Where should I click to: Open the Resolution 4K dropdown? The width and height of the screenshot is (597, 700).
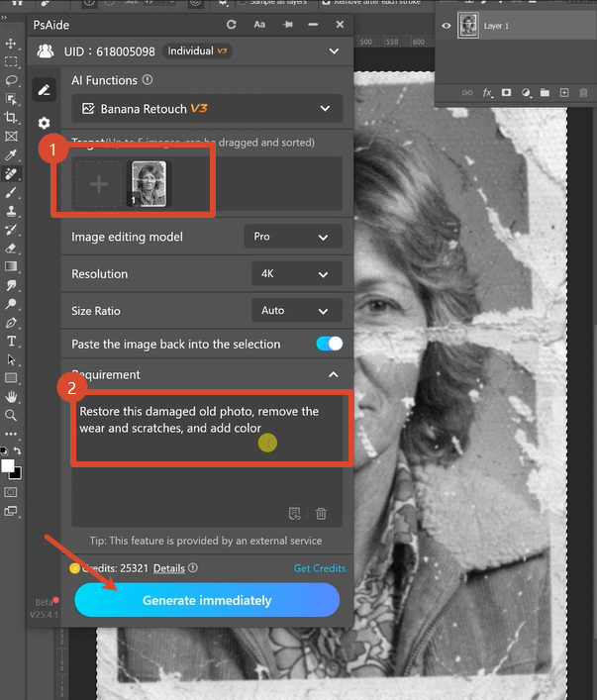(x=297, y=273)
